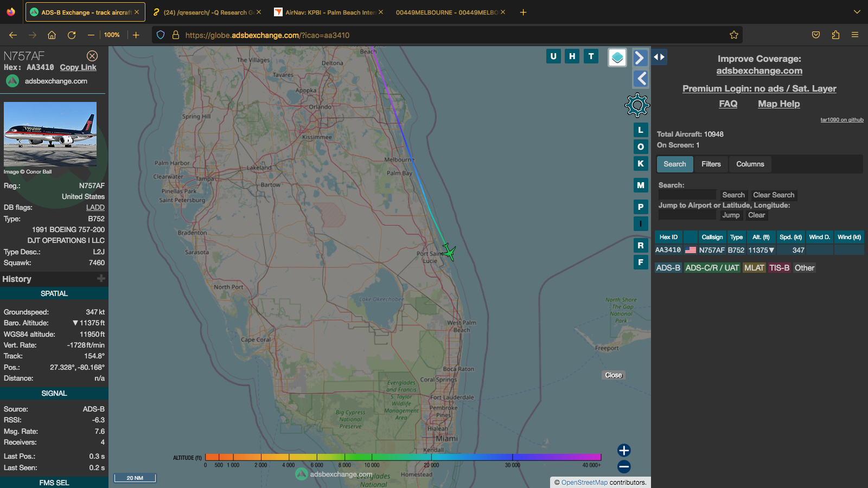868x488 pixels.
Task: Toggle the sidebar width double-arrow button
Action: click(659, 57)
